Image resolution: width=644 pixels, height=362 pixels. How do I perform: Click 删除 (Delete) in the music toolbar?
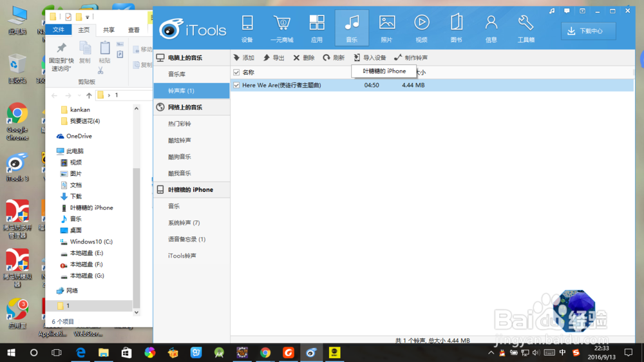(304, 57)
